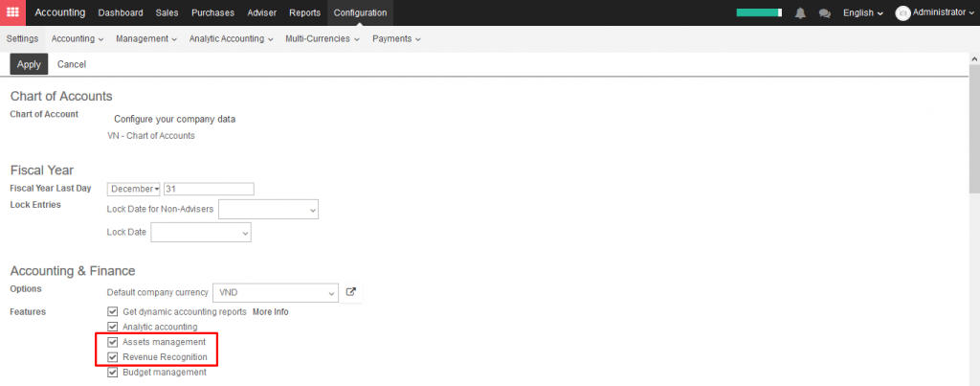980x386 pixels.
Task: Toggle Analytic accounting checkbox
Action: tap(113, 327)
